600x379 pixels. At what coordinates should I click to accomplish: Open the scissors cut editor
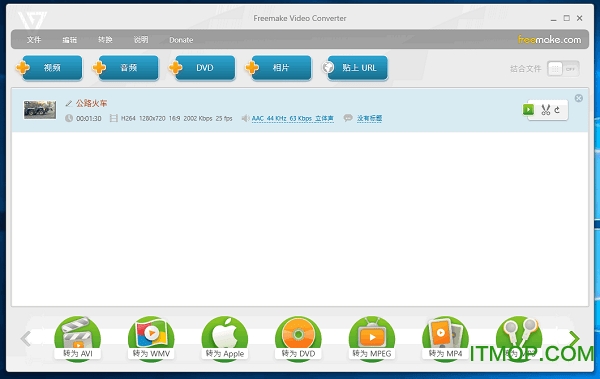(x=546, y=110)
